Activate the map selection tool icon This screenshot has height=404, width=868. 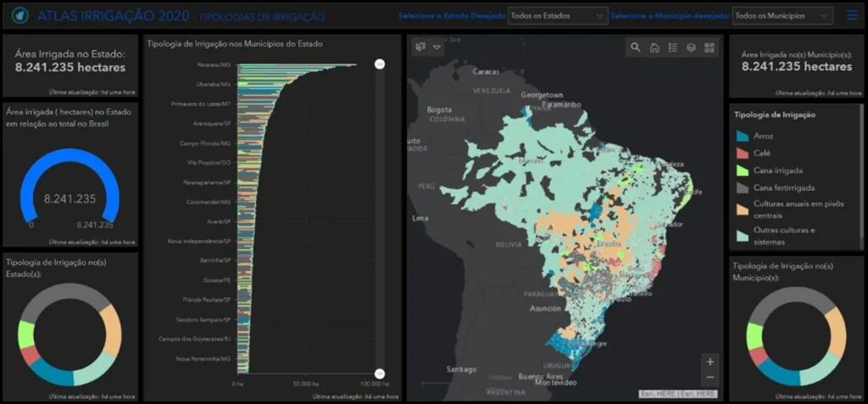[x=420, y=47]
